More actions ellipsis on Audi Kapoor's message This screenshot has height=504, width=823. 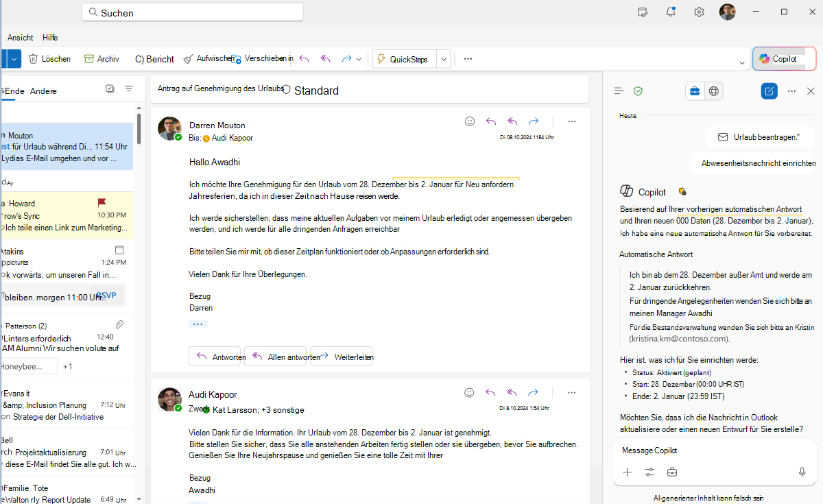coord(572,393)
